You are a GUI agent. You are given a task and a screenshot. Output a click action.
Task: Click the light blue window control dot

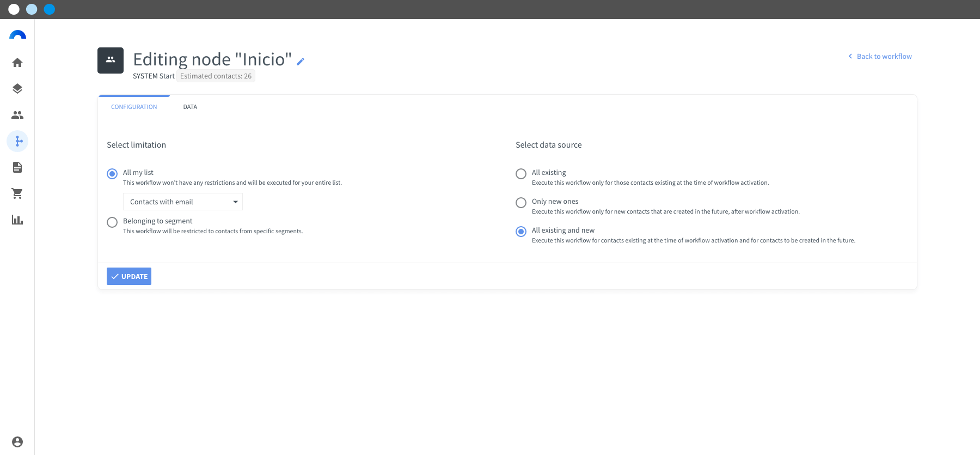pos(32,9)
